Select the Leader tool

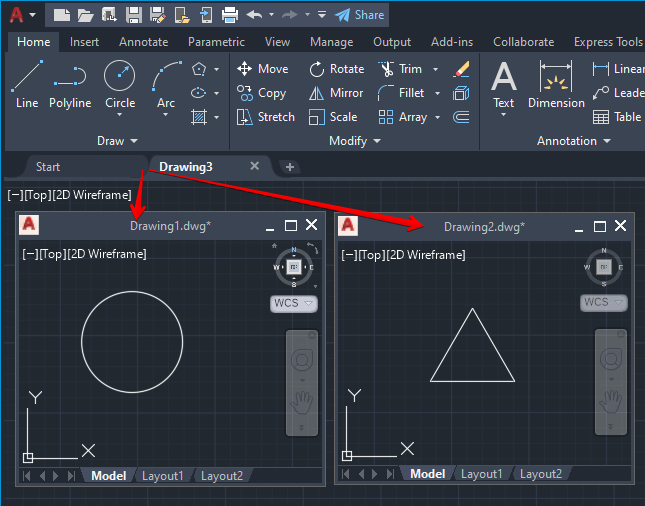click(x=617, y=93)
